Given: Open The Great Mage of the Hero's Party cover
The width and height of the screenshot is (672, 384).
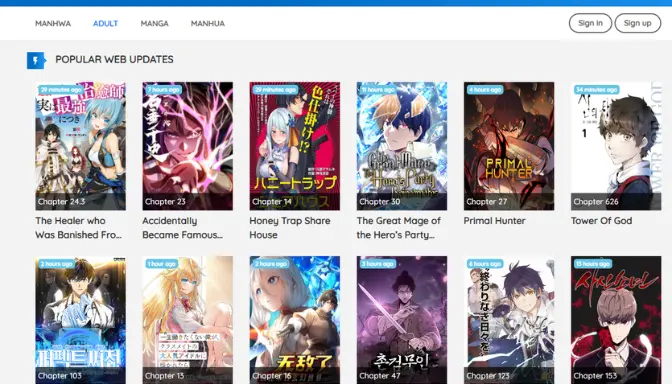Looking at the screenshot, I should [402, 146].
